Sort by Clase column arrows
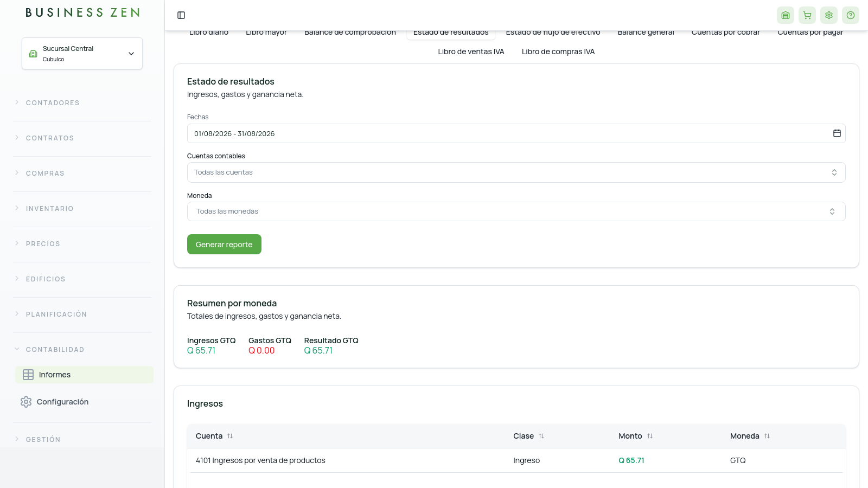The width and height of the screenshot is (868, 488). 541,436
